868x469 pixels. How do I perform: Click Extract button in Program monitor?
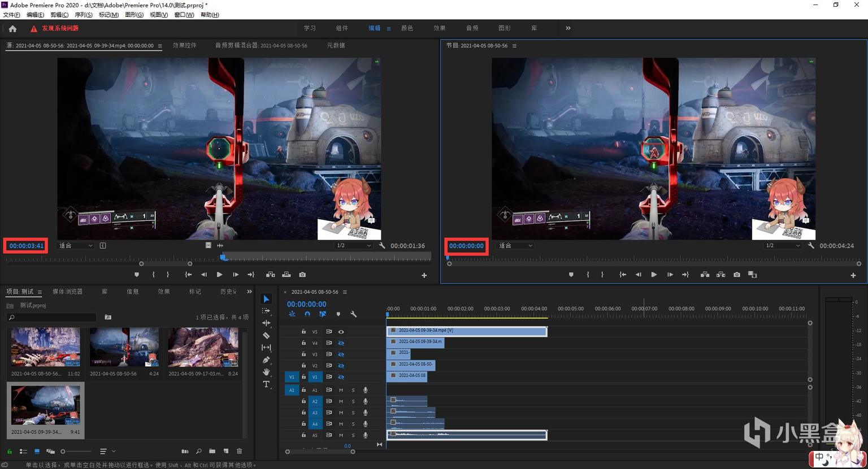[x=721, y=275]
